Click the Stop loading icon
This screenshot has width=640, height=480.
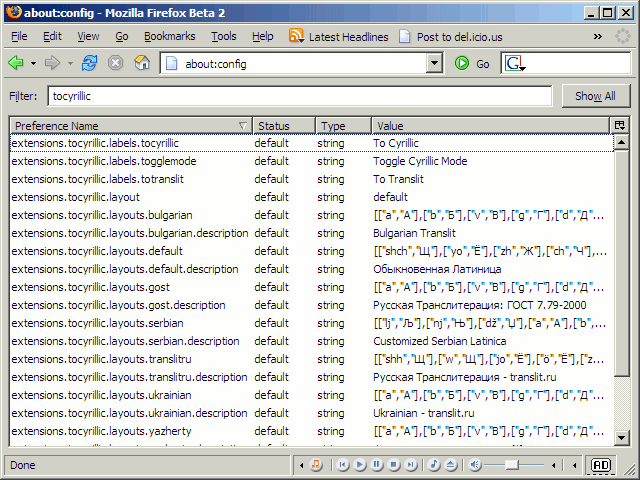tap(116, 63)
